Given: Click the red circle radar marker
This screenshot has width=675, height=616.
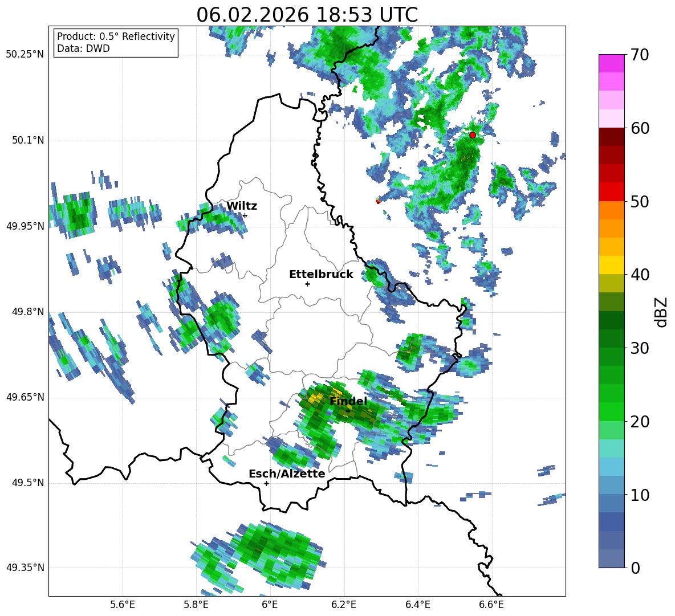Looking at the screenshot, I should [472, 134].
